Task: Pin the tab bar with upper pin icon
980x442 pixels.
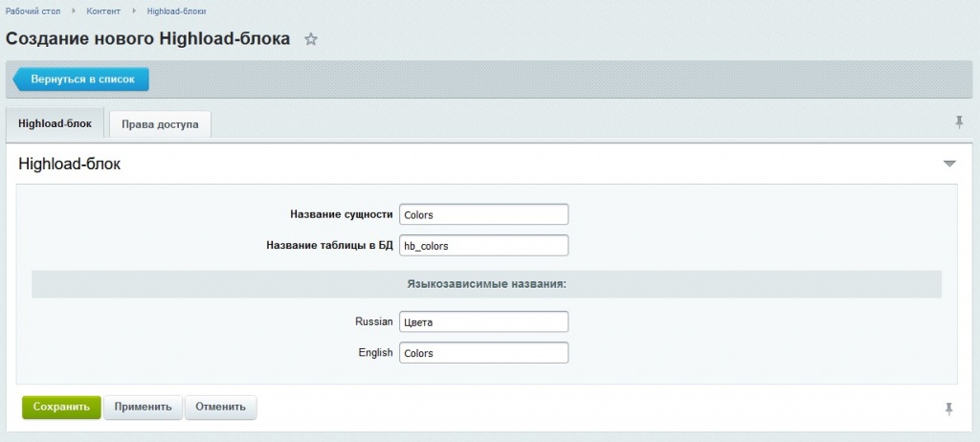Action: 959,122
